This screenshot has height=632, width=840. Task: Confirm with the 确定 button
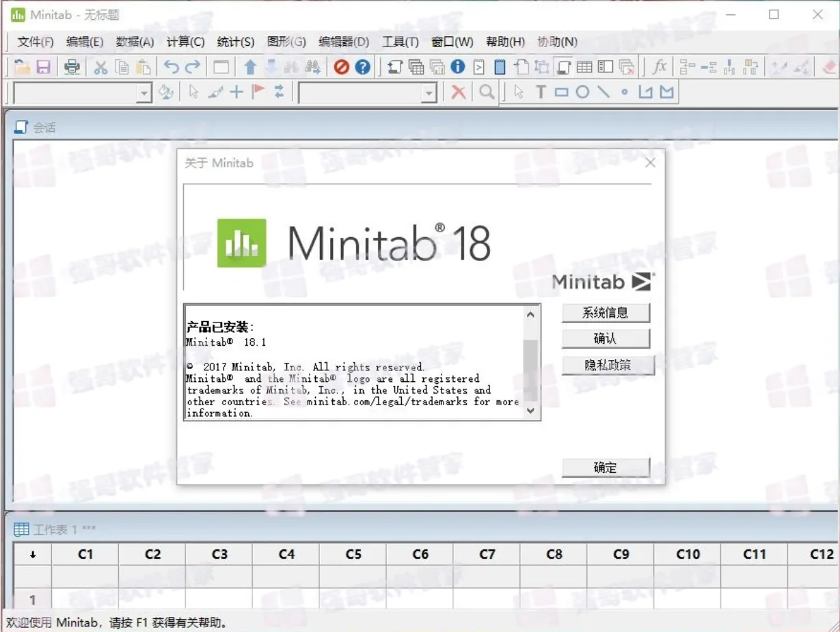pyautogui.click(x=606, y=467)
